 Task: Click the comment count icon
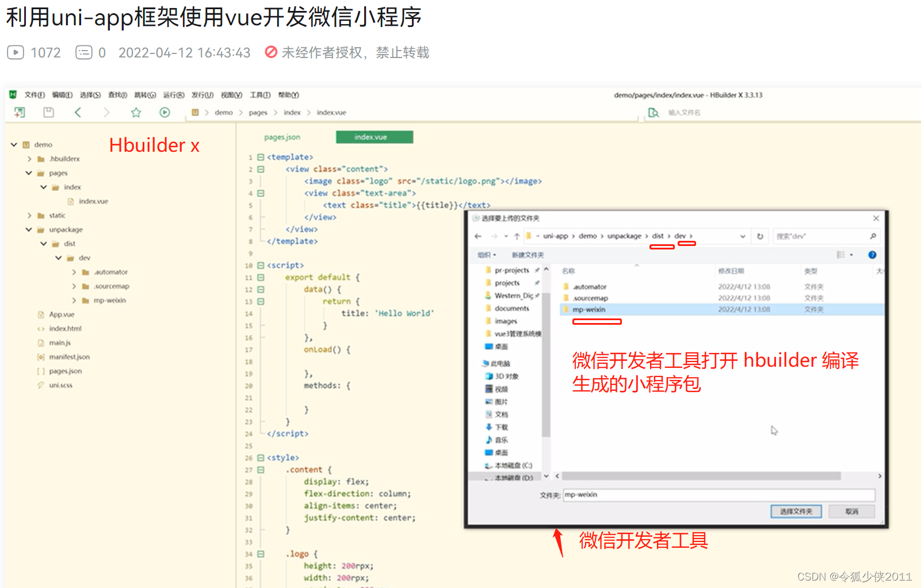(x=84, y=52)
